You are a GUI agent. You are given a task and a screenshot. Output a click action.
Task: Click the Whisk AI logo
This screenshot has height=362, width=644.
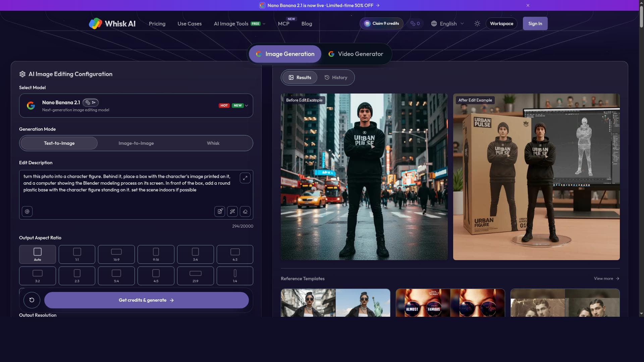click(x=112, y=23)
